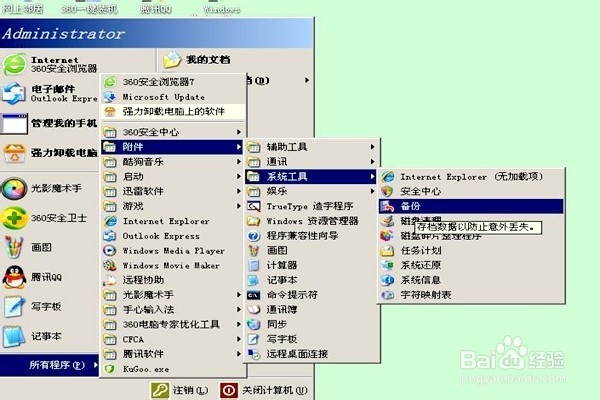Select Outlook Express in programs list
The height and width of the screenshot is (400, 600).
pos(172,236)
